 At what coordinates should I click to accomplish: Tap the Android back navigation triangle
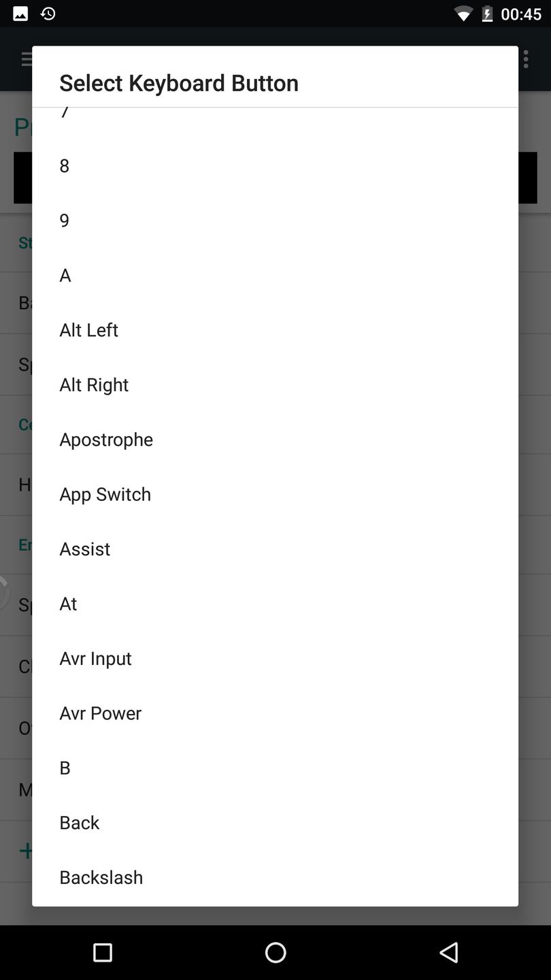pyautogui.click(x=448, y=952)
